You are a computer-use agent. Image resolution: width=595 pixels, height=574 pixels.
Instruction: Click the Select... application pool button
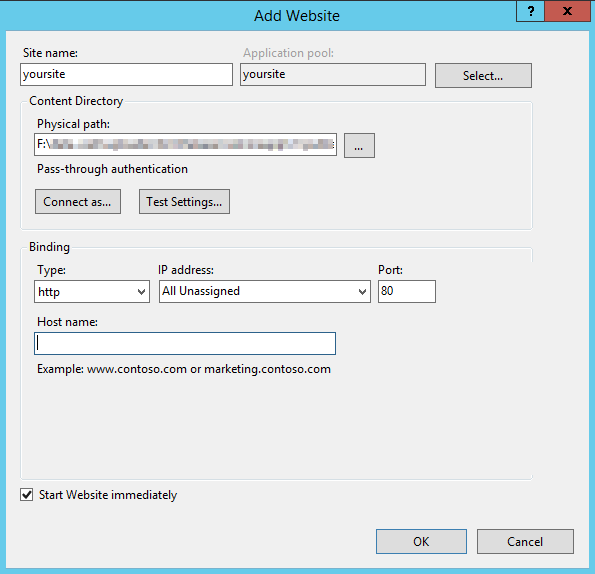483,75
